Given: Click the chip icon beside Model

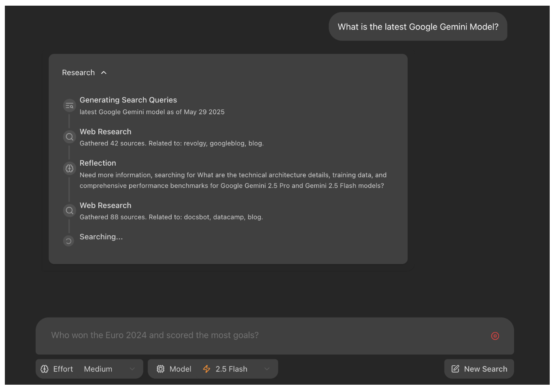Looking at the screenshot, I should point(161,369).
